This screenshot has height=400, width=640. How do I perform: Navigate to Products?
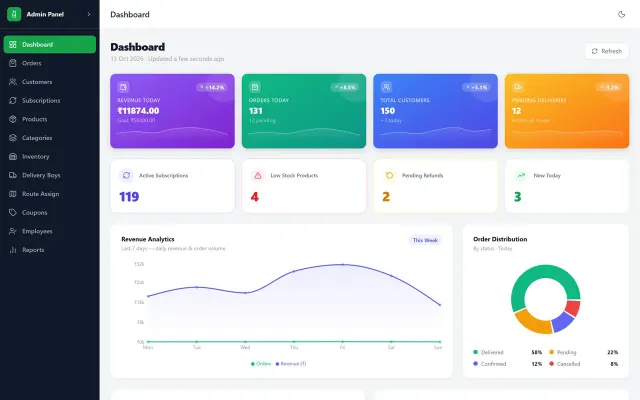point(50,119)
